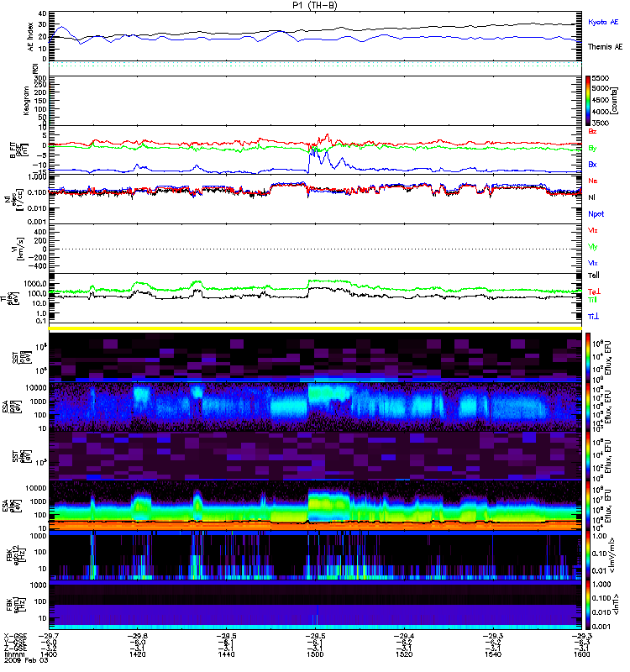630x672 pixels.
Task: Click the red "Ne" density legend label
Action: pos(593,181)
